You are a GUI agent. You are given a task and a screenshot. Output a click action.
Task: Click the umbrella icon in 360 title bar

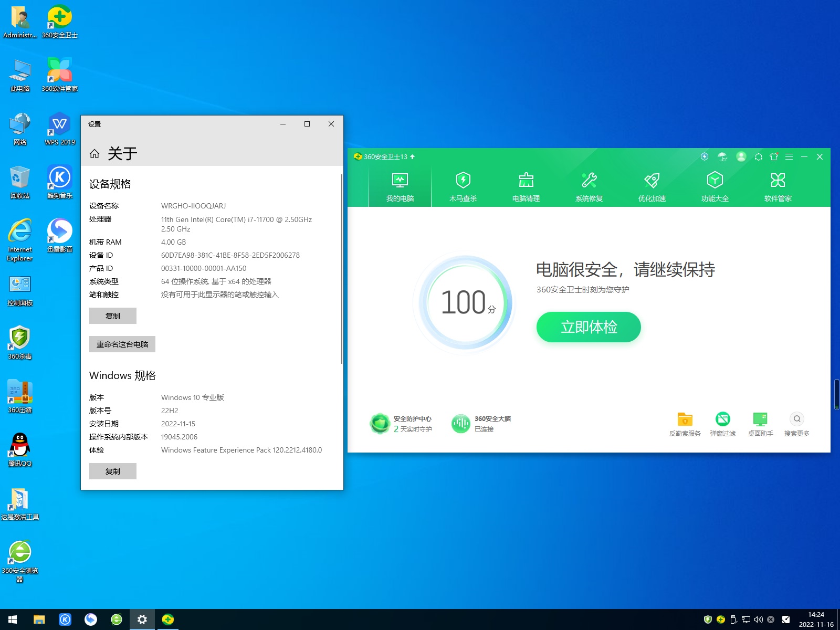(x=722, y=156)
